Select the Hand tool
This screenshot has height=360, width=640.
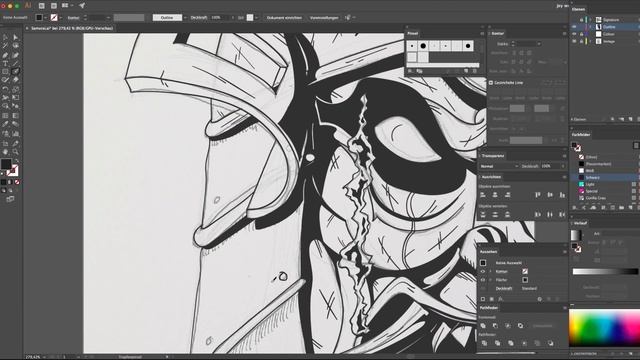point(5,152)
